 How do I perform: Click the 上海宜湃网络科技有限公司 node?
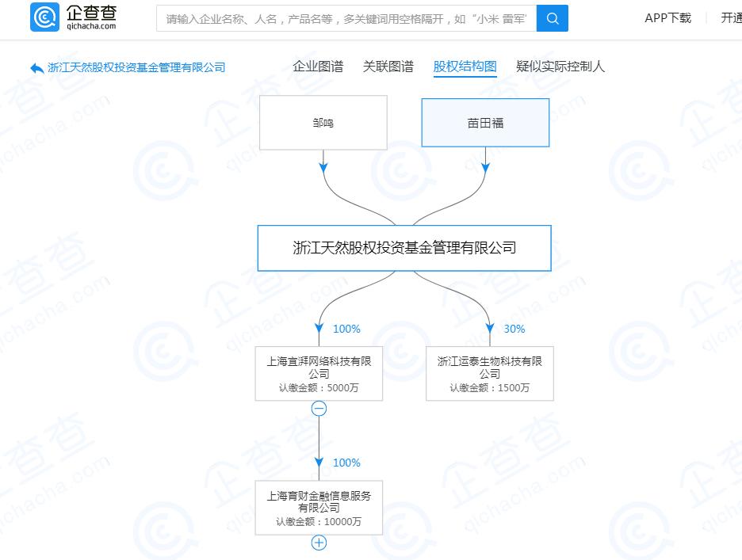click(x=319, y=372)
